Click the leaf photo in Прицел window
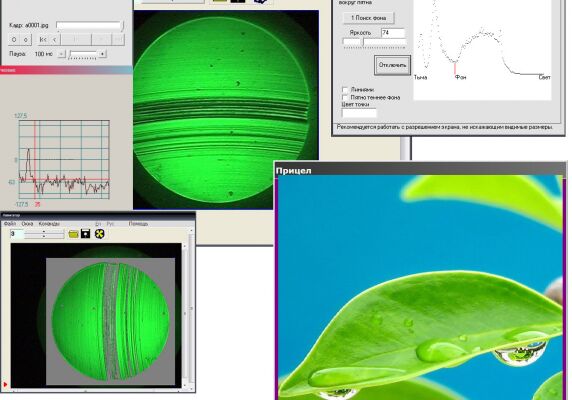572x400 pixels. point(420,288)
